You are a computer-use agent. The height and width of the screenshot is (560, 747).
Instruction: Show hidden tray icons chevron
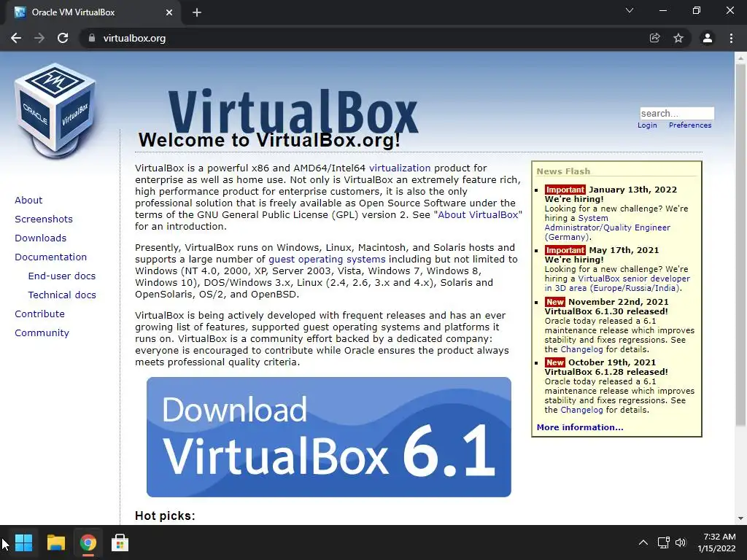click(643, 542)
